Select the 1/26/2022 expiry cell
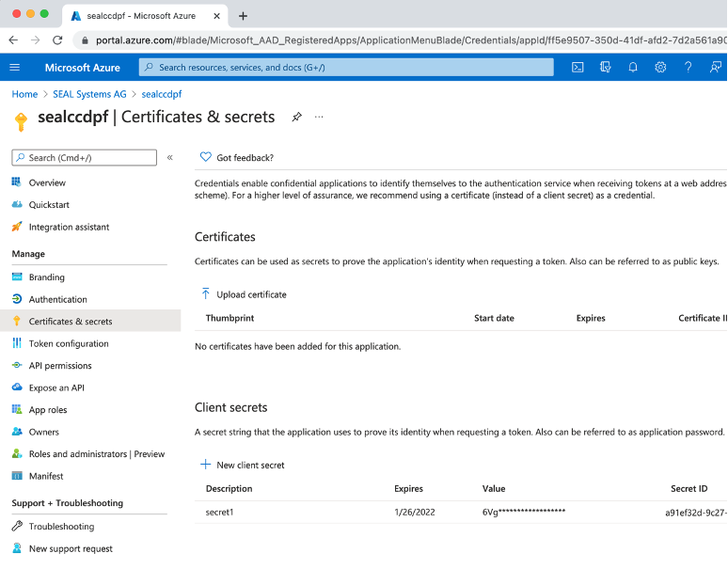 pos(415,513)
